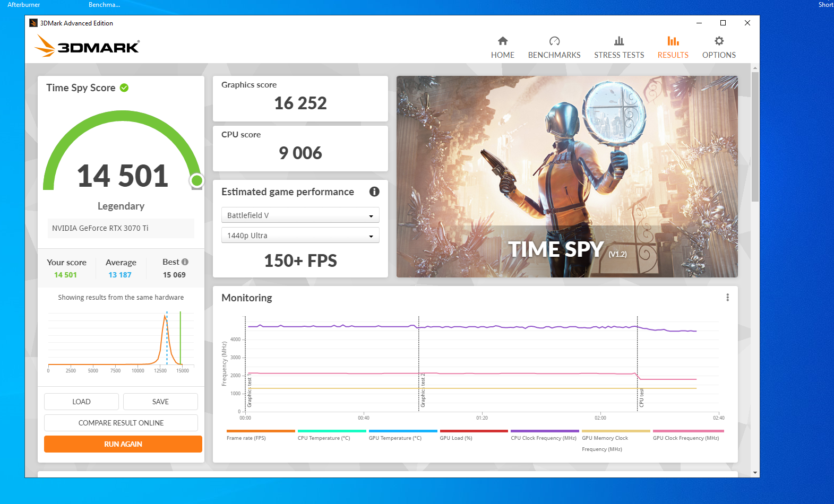Toggle the GPU Memory Clock Frequency legend swatch
834x504 pixels.
(x=616, y=431)
